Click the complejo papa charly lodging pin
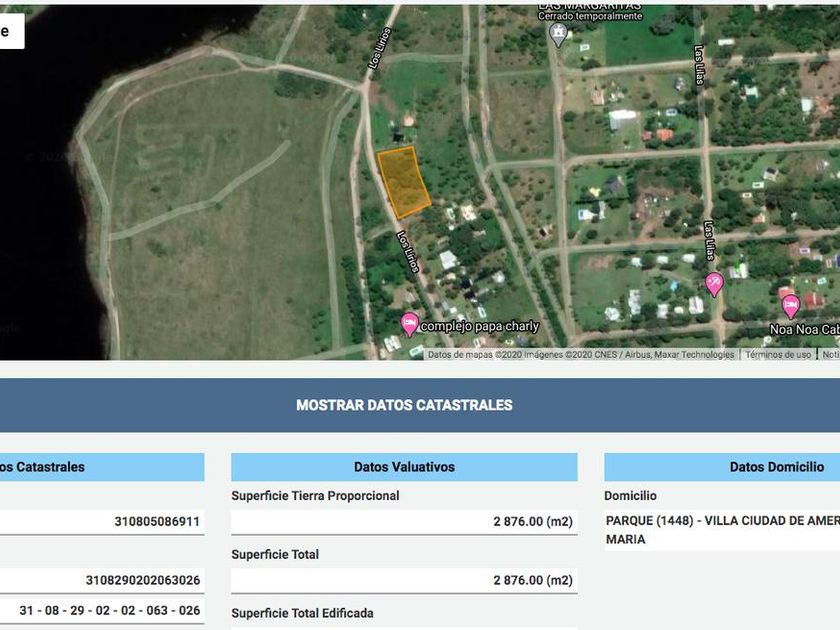Image resolution: width=840 pixels, height=630 pixels. click(410, 324)
